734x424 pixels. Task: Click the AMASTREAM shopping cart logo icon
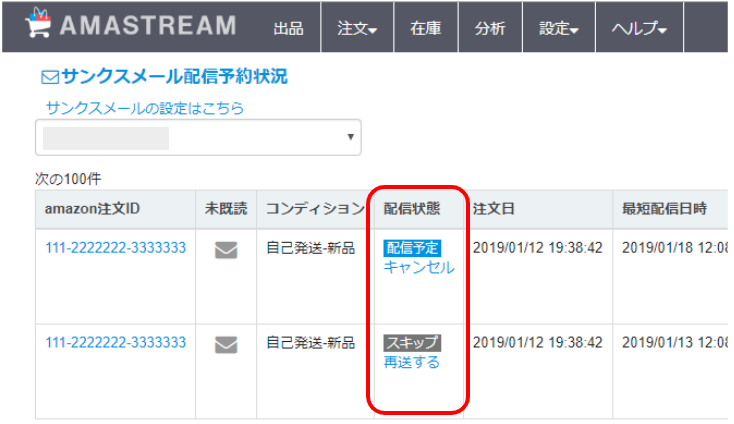coord(38,22)
